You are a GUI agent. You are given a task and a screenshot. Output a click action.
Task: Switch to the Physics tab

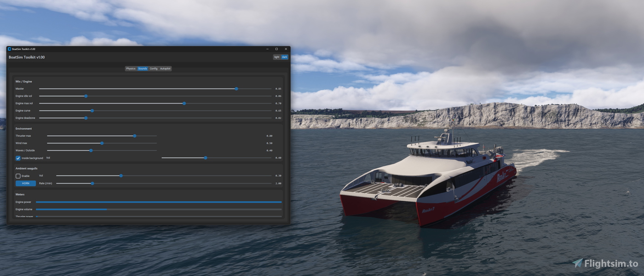131,68
